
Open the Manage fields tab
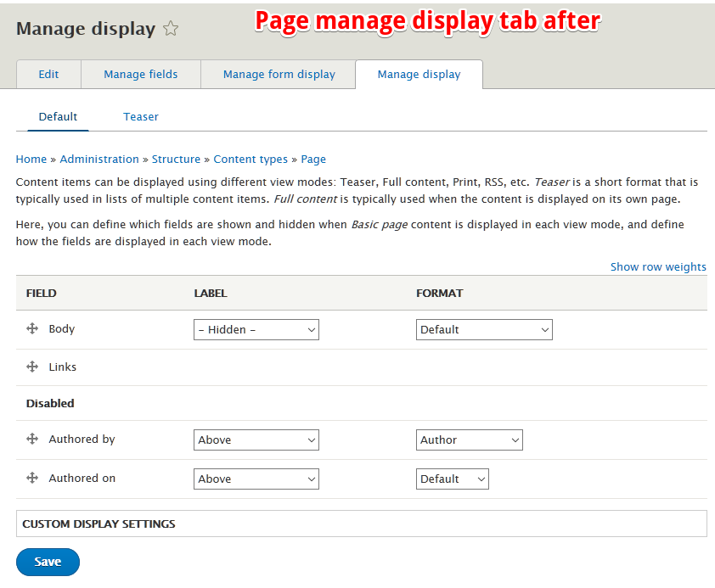[x=140, y=75]
